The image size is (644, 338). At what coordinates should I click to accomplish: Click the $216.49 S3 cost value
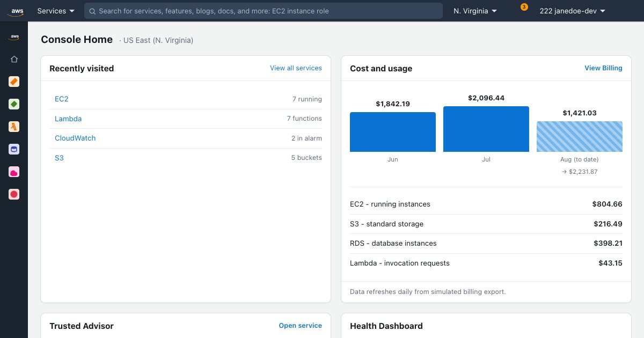pyautogui.click(x=608, y=224)
